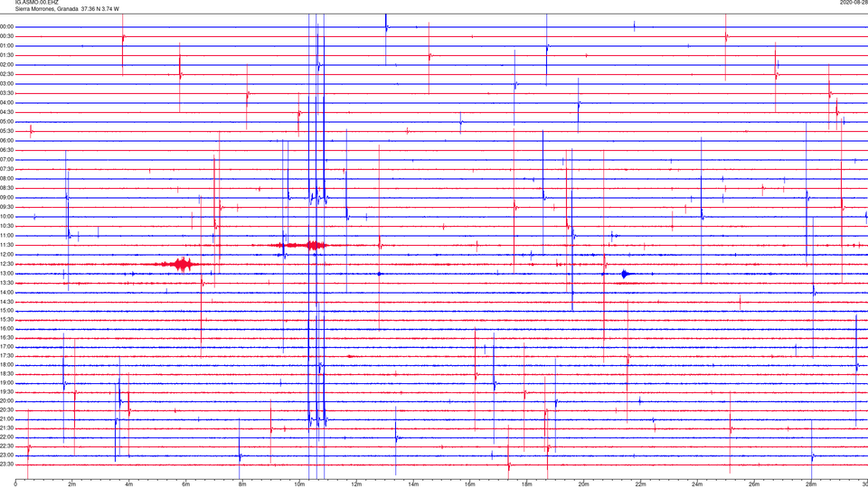
Task: Select the 23:30 time row label
Action: point(7,465)
